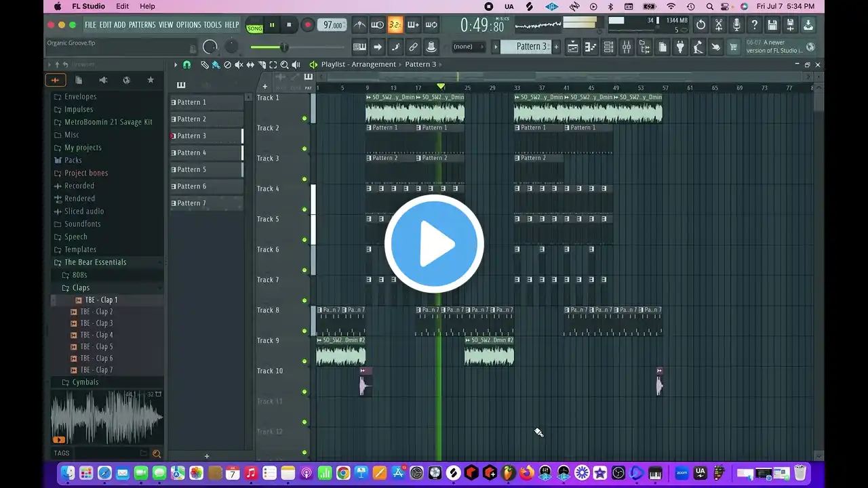Toggle the playlist magnet snap button
868x488 pixels.
pyautogui.click(x=187, y=64)
